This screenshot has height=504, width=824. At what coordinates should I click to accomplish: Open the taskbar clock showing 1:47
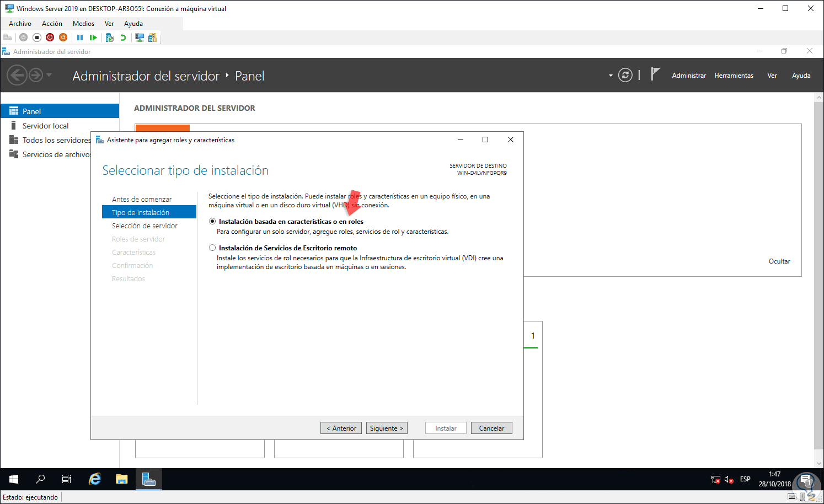[774, 479]
